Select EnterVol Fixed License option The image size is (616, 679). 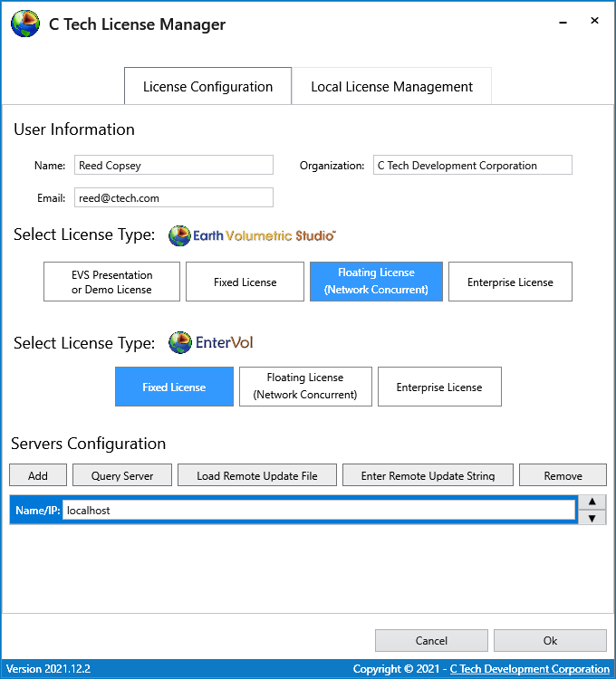click(174, 387)
